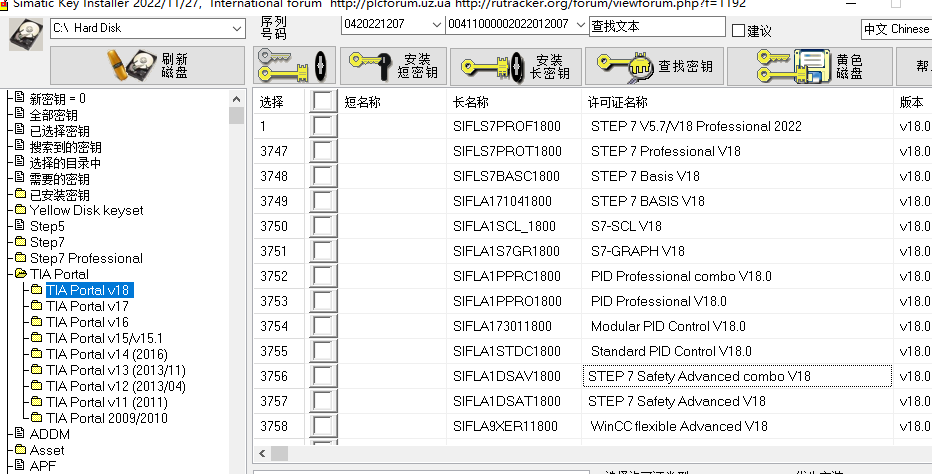Image resolution: width=932 pixels, height=474 pixels.
Task: Click the Step5 document icon
Action: coord(20,226)
